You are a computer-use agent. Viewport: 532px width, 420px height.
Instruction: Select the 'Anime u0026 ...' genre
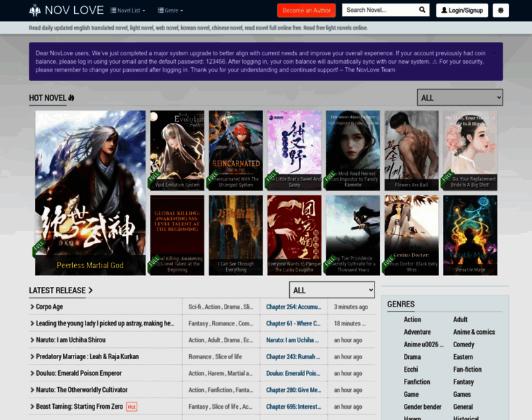coord(423,344)
